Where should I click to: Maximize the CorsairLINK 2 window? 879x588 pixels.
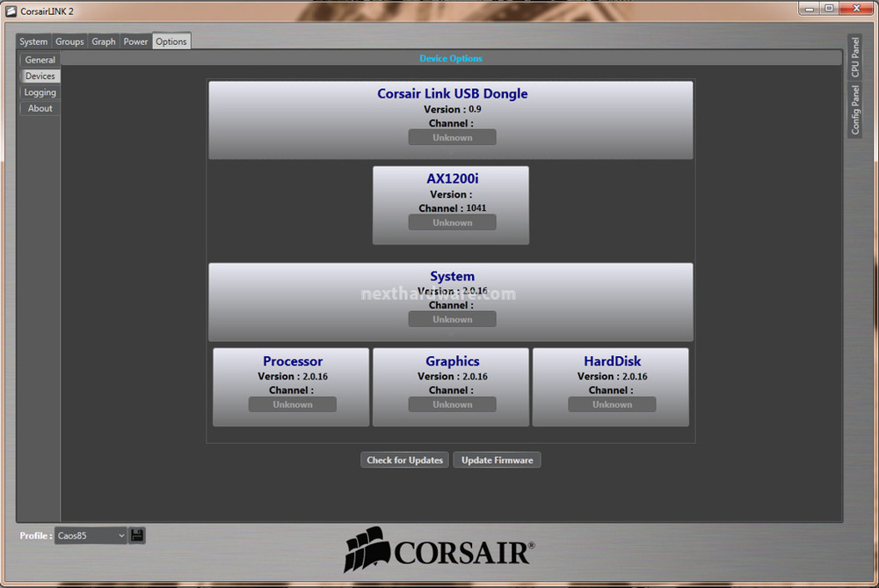829,9
